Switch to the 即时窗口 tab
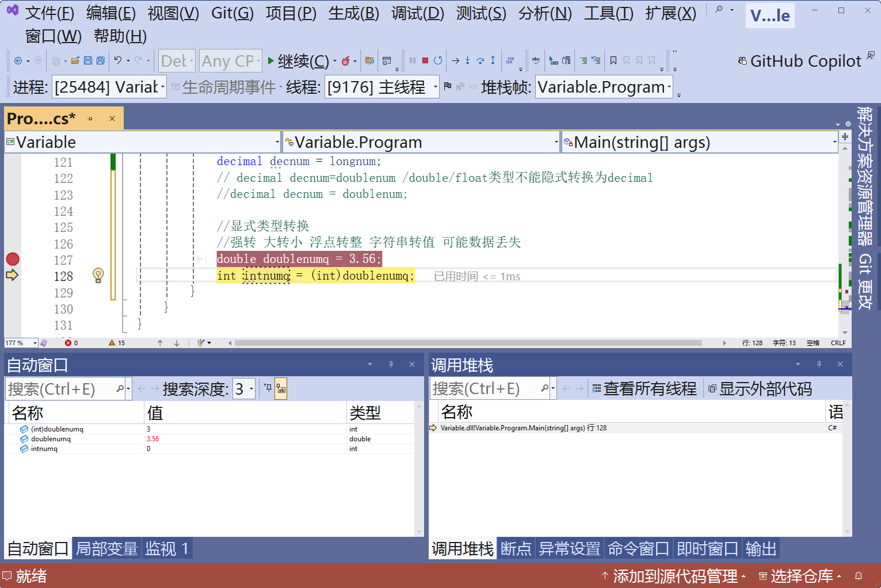The height and width of the screenshot is (588, 881). [x=707, y=548]
